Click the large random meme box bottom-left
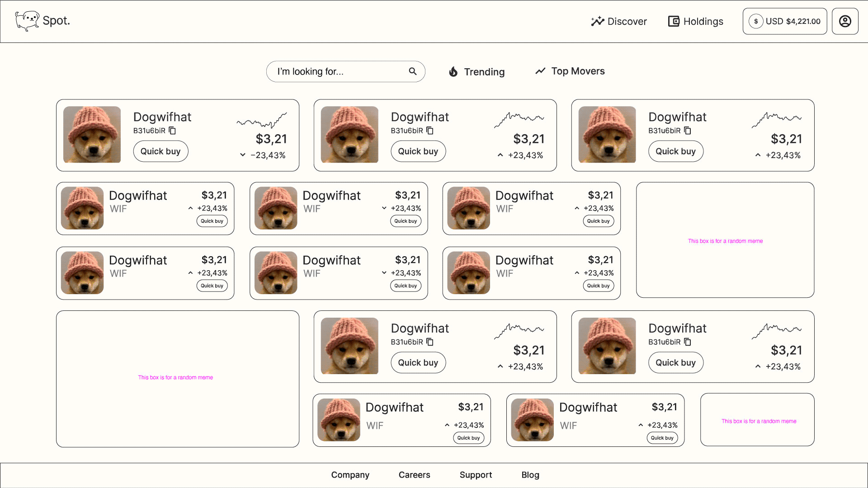Screen dimensions: 868x488 click(177, 379)
